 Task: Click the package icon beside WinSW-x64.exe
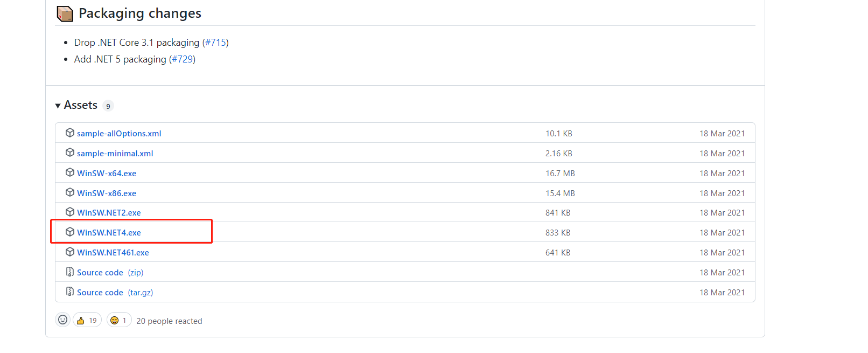point(70,172)
